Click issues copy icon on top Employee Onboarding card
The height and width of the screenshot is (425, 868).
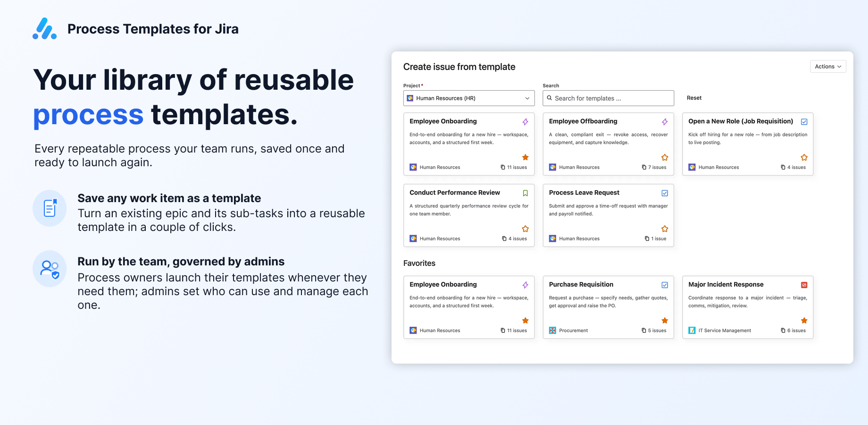[503, 167]
